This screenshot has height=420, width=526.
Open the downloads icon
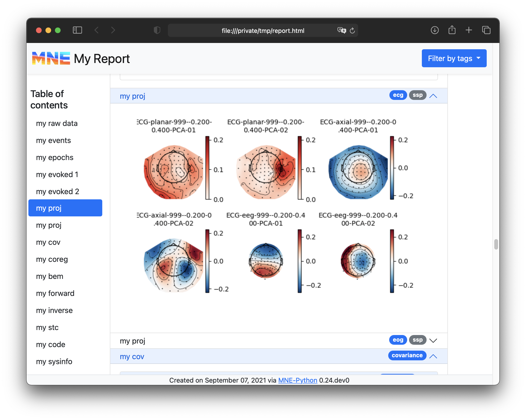click(x=435, y=30)
